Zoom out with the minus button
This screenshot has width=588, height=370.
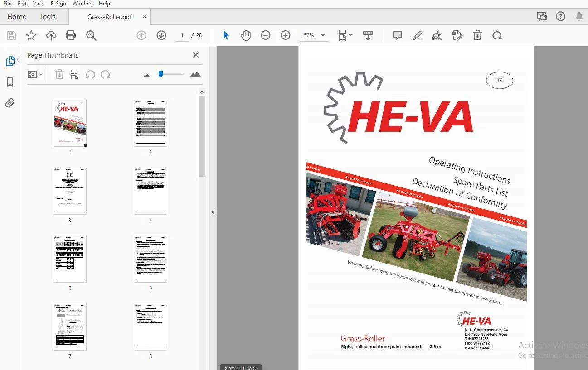[x=266, y=35]
